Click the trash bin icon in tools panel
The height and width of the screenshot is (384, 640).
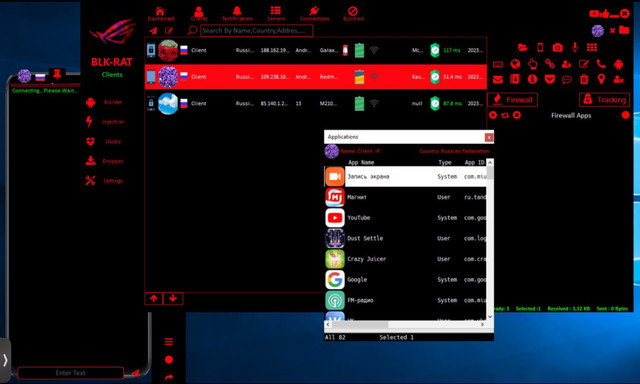[x=584, y=79]
